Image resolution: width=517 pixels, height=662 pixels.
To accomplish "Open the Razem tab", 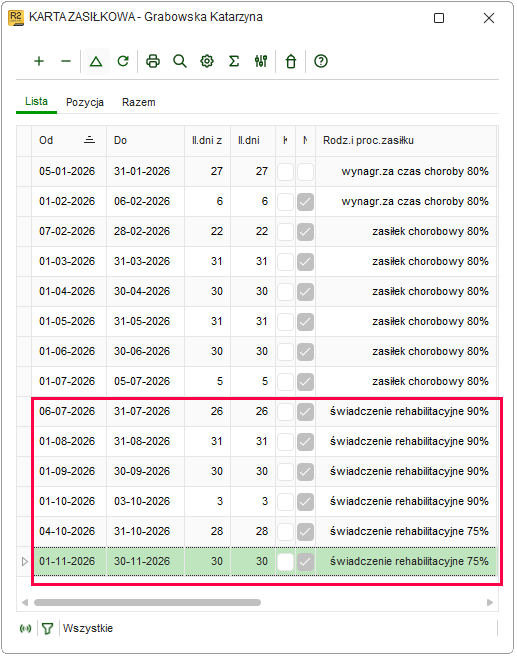I will (x=139, y=103).
